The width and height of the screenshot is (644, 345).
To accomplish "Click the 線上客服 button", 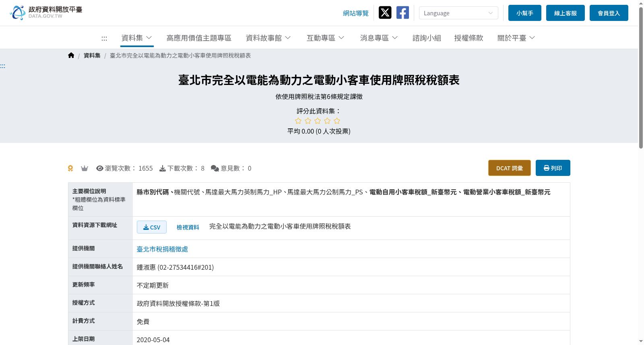I will pyautogui.click(x=566, y=13).
